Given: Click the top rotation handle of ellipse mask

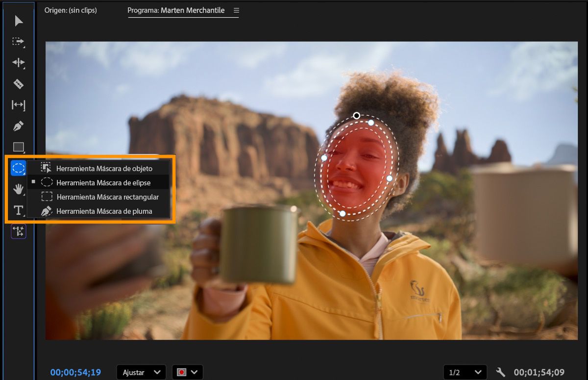Looking at the screenshot, I should [357, 116].
